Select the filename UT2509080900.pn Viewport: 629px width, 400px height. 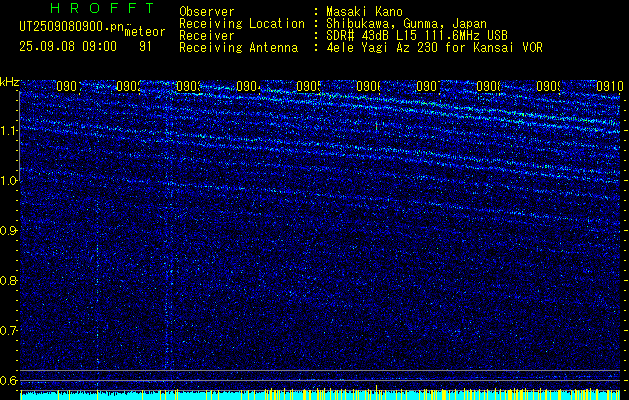click(72, 27)
